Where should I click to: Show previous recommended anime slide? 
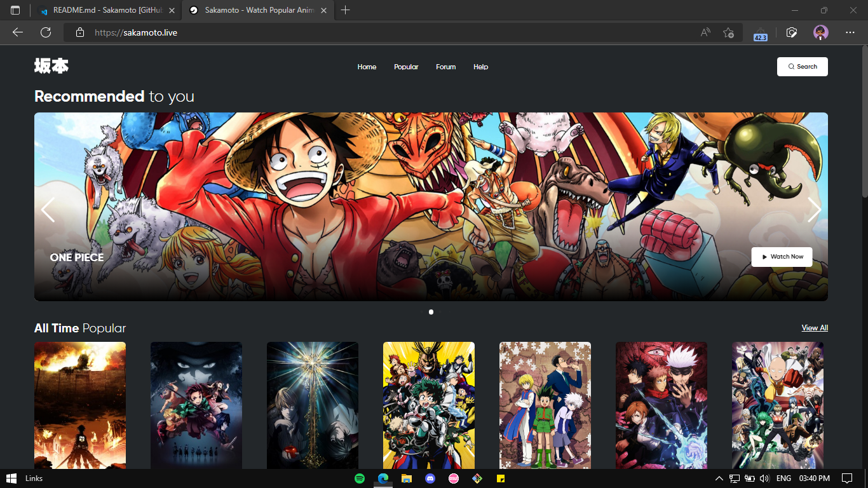click(48, 209)
